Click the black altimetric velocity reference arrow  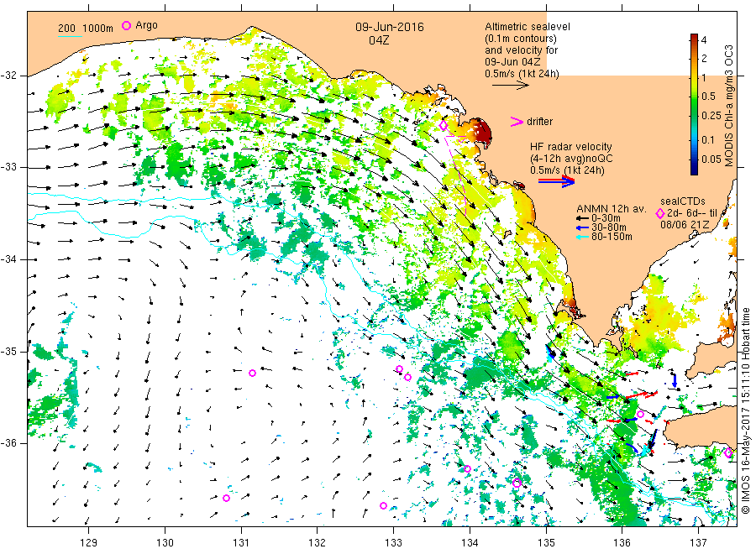pos(511,86)
